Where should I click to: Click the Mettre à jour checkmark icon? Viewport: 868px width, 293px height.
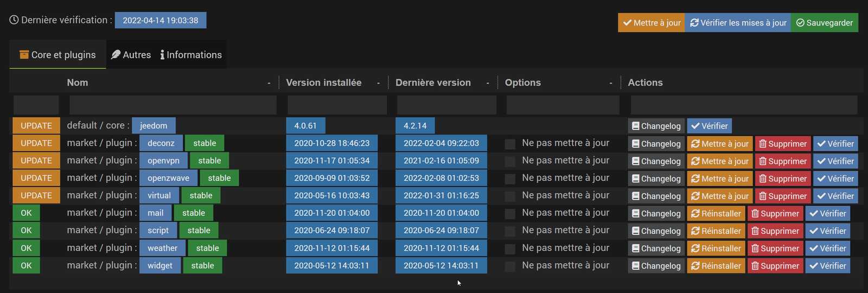tap(627, 23)
